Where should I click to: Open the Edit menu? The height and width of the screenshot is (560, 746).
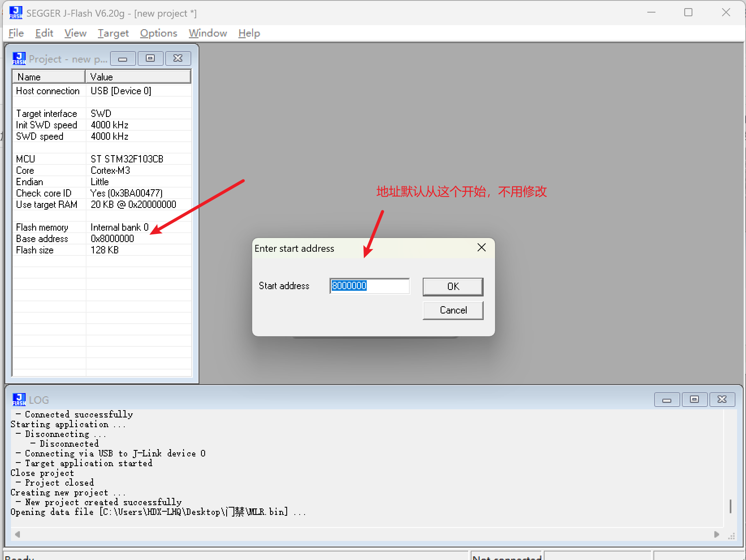(44, 33)
